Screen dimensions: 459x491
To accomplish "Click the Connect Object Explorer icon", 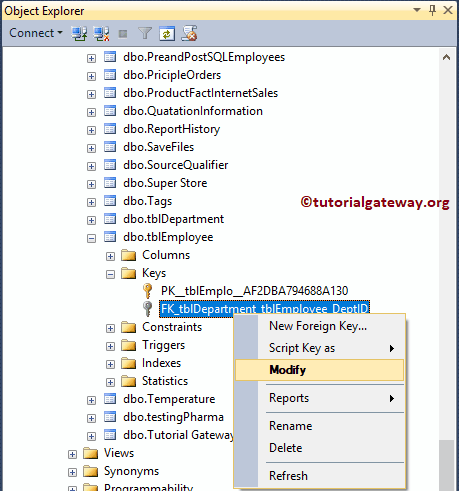I will (79, 34).
